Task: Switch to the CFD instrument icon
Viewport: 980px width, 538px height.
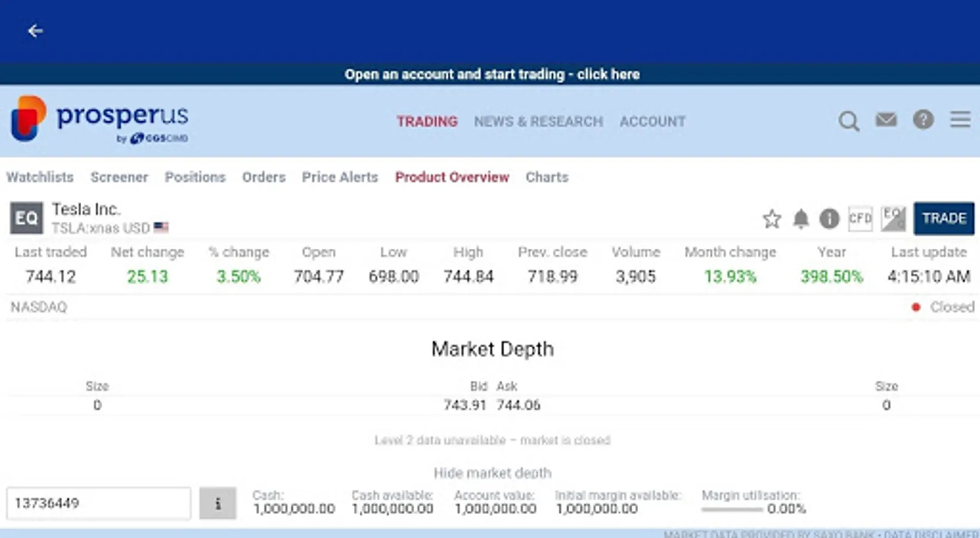Action: click(860, 219)
